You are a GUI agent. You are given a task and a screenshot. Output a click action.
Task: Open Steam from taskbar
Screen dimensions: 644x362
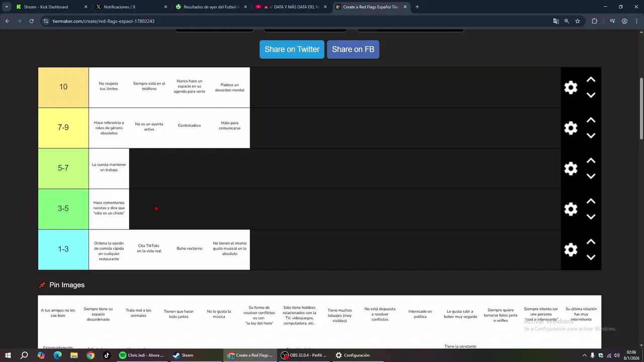click(x=183, y=355)
